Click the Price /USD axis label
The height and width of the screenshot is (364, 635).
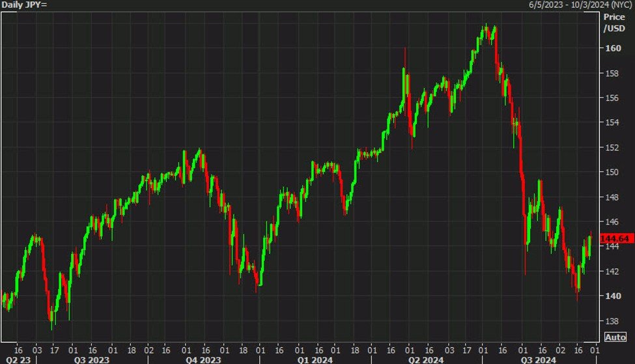tap(613, 23)
